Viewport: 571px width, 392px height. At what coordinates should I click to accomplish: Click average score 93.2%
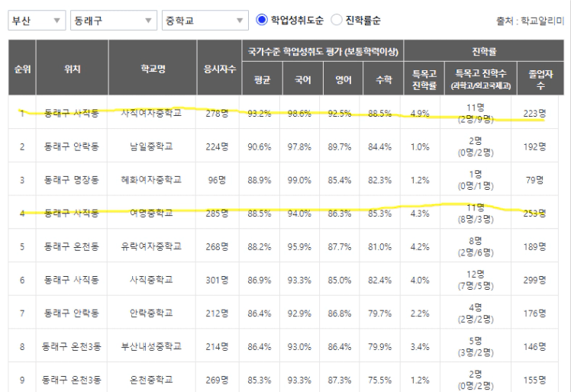coord(260,114)
